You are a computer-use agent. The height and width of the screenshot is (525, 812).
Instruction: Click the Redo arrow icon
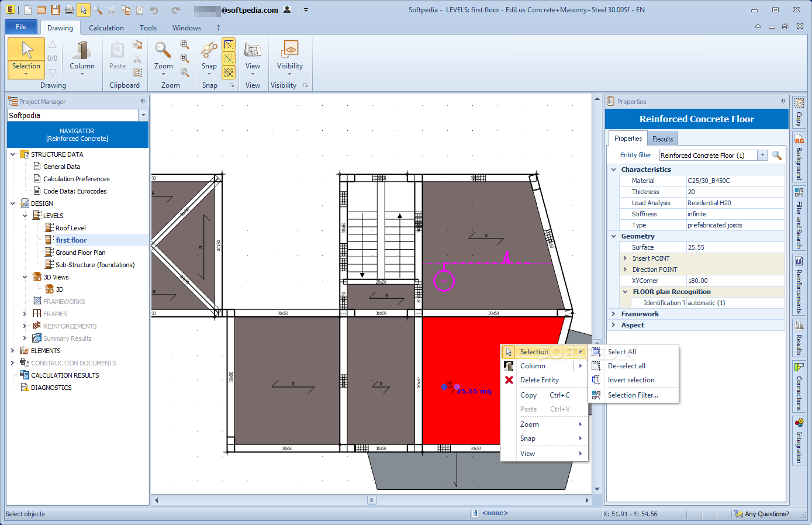tap(175, 10)
